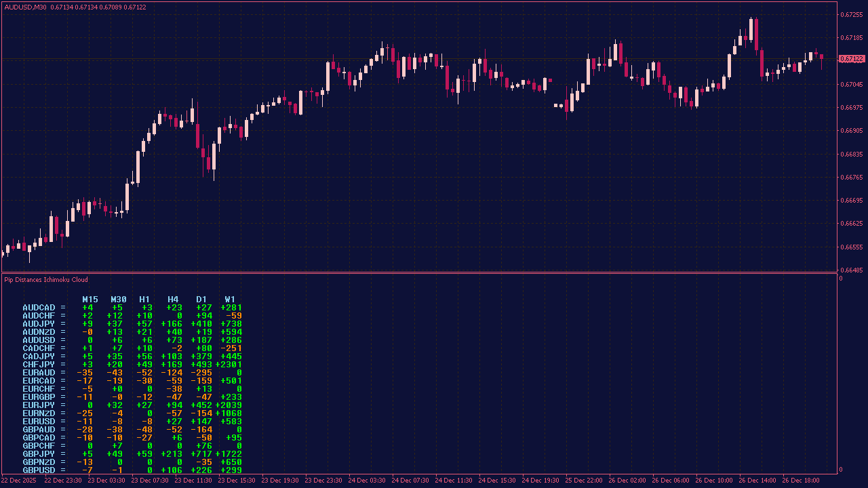Select the H4 timeframe column header
868x488 pixels.
tap(173, 299)
